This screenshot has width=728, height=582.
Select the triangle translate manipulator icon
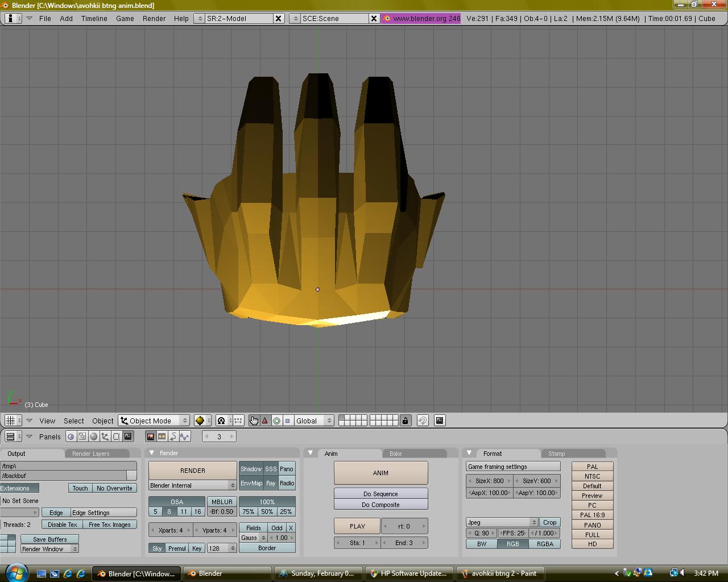click(265, 421)
